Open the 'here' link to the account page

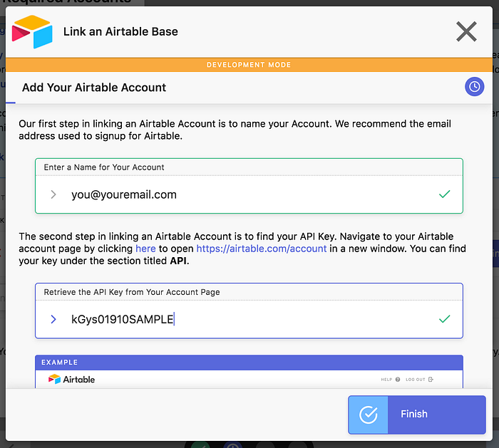click(145, 249)
